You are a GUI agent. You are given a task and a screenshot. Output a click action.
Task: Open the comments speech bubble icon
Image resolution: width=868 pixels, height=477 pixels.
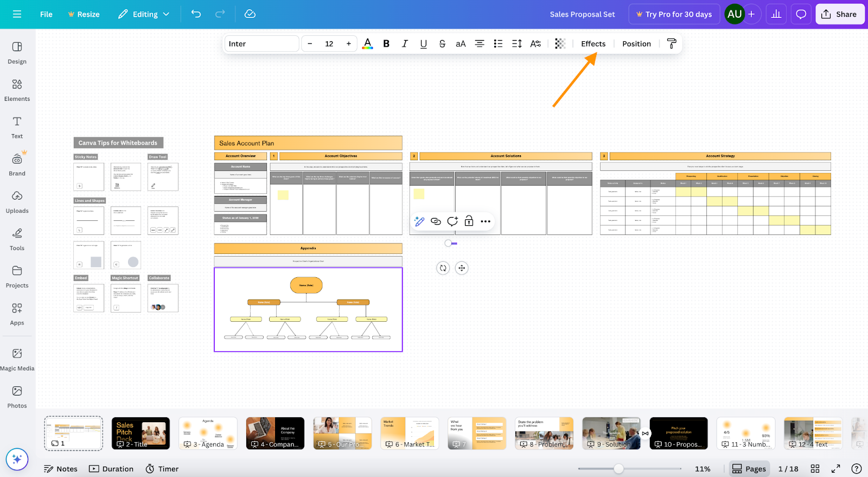pyautogui.click(x=801, y=14)
